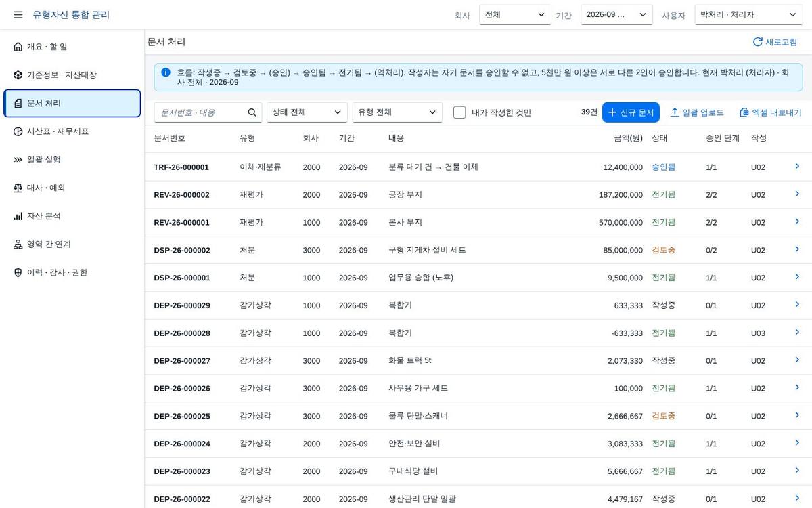Open the DEP-26-000027 row detail arrow

click(x=797, y=360)
